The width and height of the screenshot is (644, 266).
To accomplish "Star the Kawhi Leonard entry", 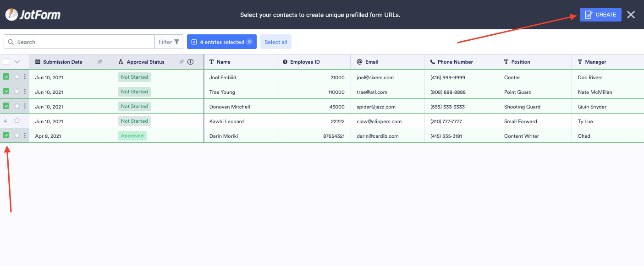I will [17, 121].
